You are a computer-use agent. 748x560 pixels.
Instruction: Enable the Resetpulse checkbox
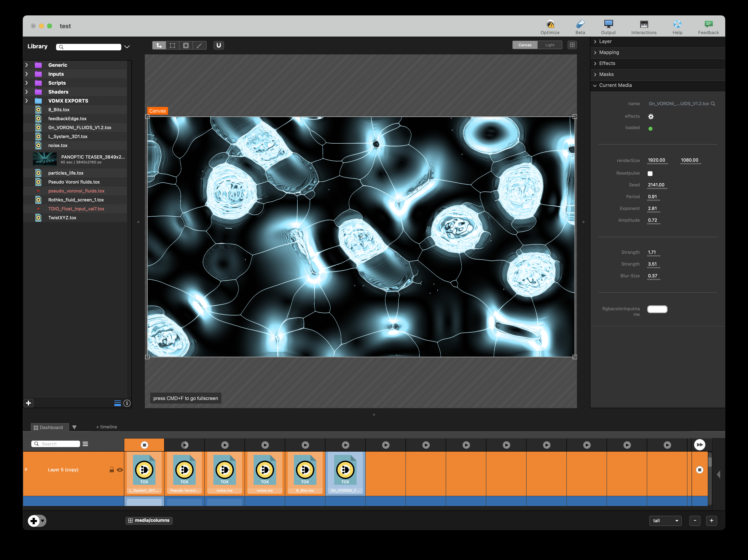tap(650, 173)
